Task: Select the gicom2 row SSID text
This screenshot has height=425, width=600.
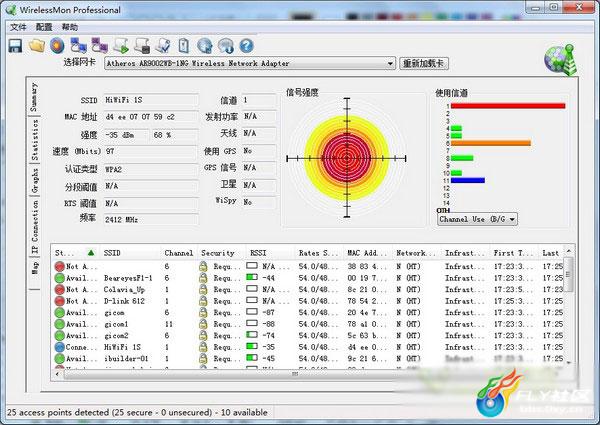Action: (x=116, y=335)
